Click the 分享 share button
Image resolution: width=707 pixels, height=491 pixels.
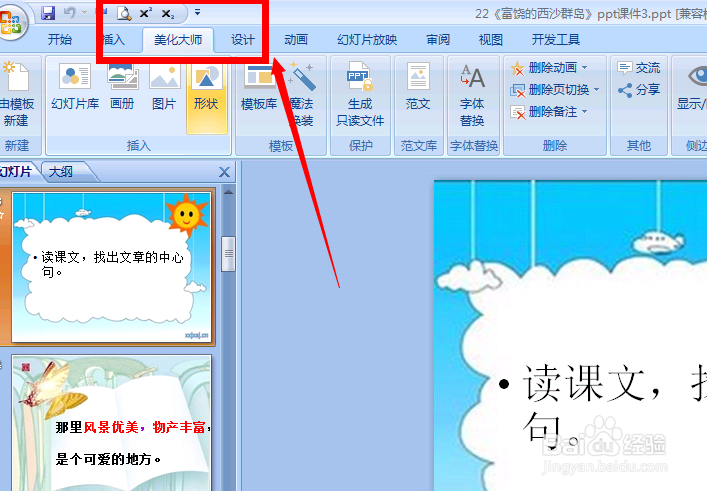coord(638,90)
